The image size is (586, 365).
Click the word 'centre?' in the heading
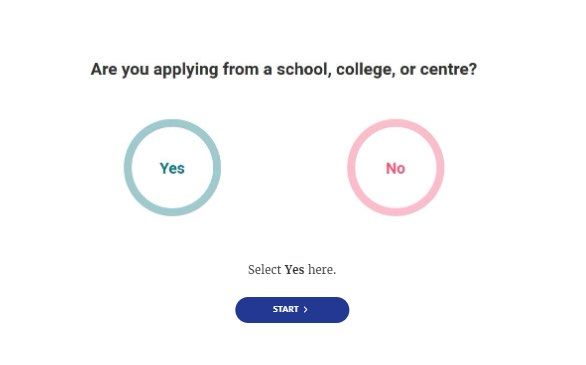pos(448,69)
